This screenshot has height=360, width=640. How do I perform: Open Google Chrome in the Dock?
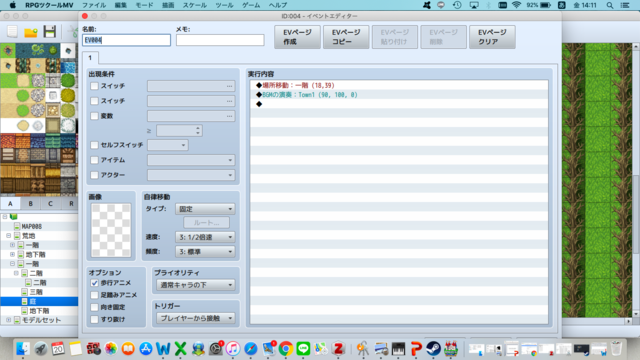(x=286, y=349)
